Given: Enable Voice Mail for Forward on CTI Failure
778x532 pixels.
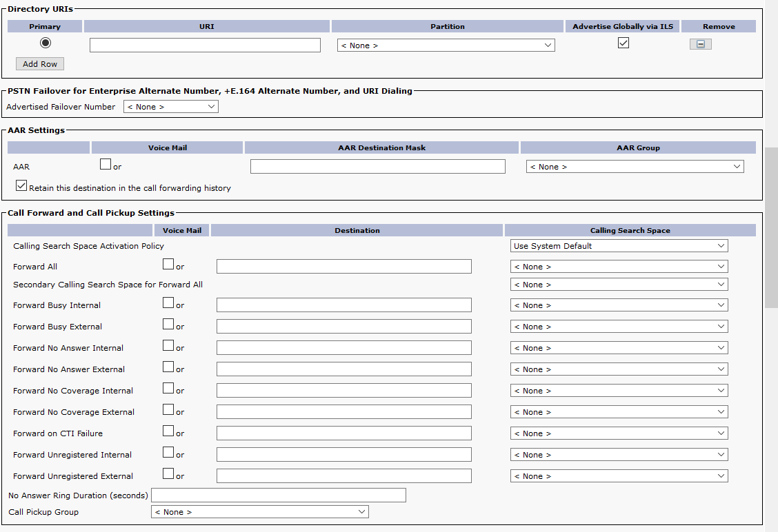Looking at the screenshot, I should tap(168, 431).
